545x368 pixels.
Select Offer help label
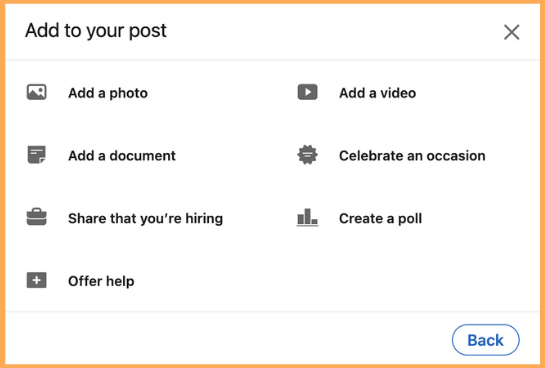101,281
